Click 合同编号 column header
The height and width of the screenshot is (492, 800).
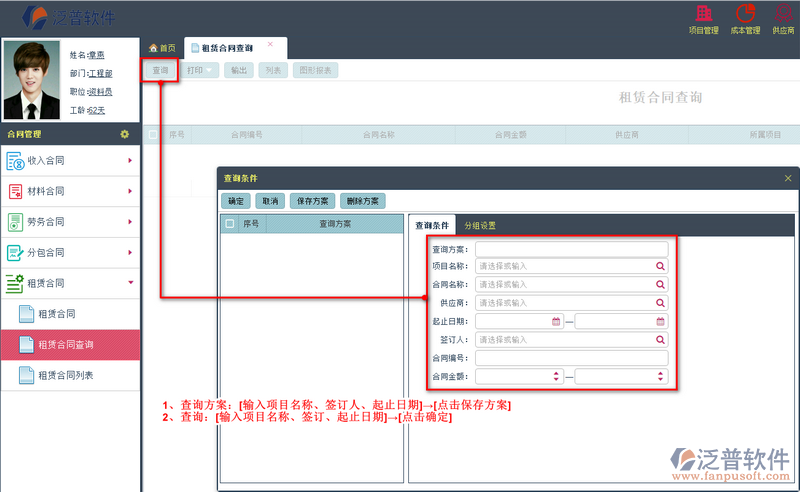(x=247, y=135)
